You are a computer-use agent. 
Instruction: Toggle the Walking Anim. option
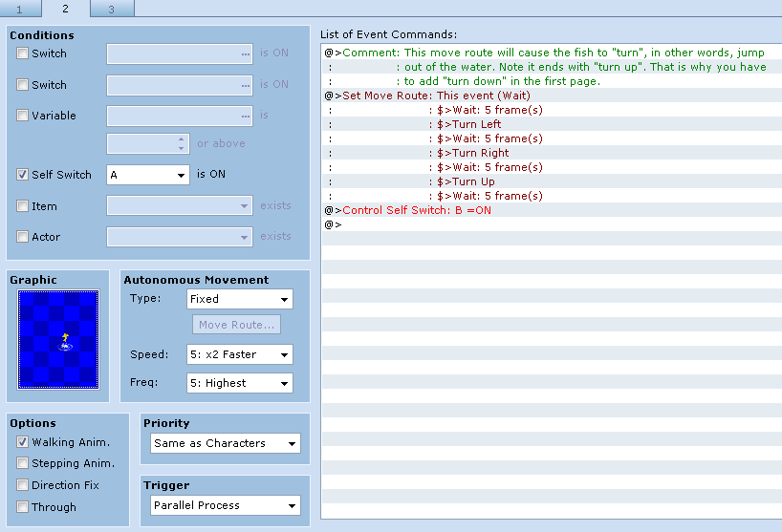[22, 442]
